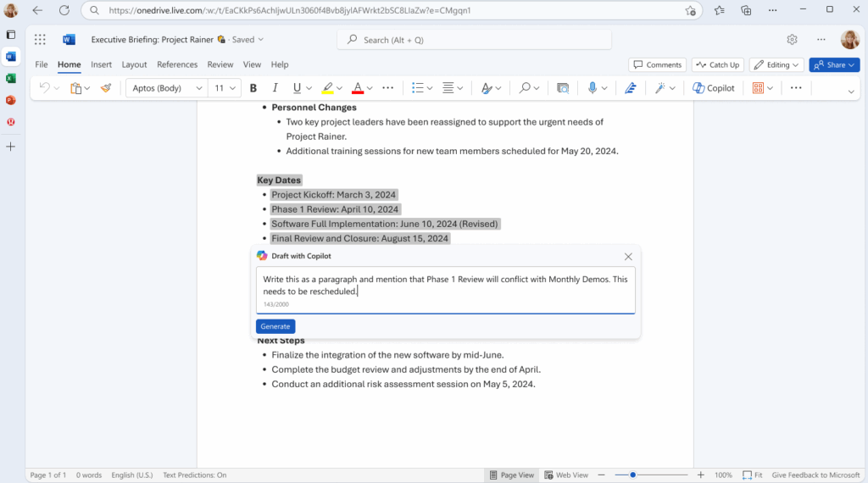Viewport: 868px width, 483px height.
Task: Switch to Web View
Action: [x=566, y=475]
